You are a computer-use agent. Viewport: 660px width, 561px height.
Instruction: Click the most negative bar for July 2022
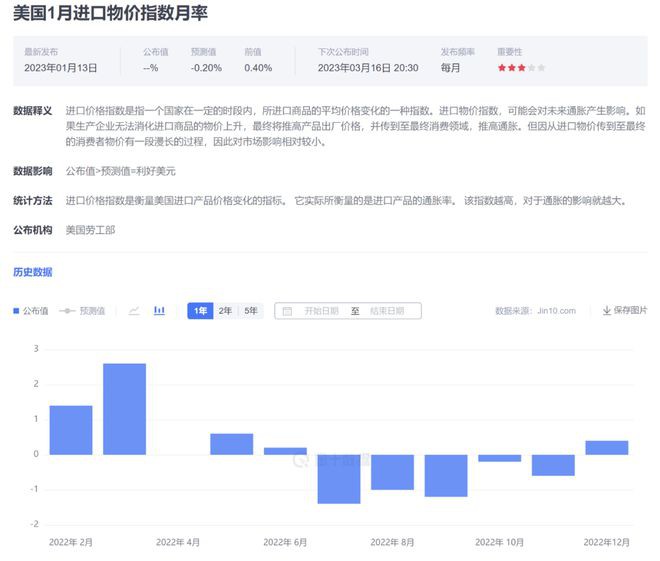click(x=339, y=479)
